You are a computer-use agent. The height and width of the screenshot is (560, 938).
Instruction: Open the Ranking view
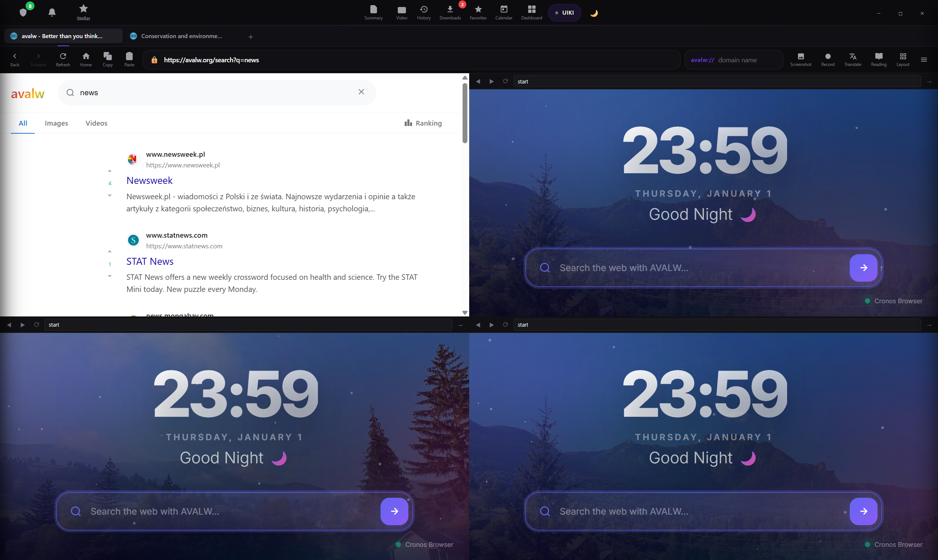click(423, 123)
